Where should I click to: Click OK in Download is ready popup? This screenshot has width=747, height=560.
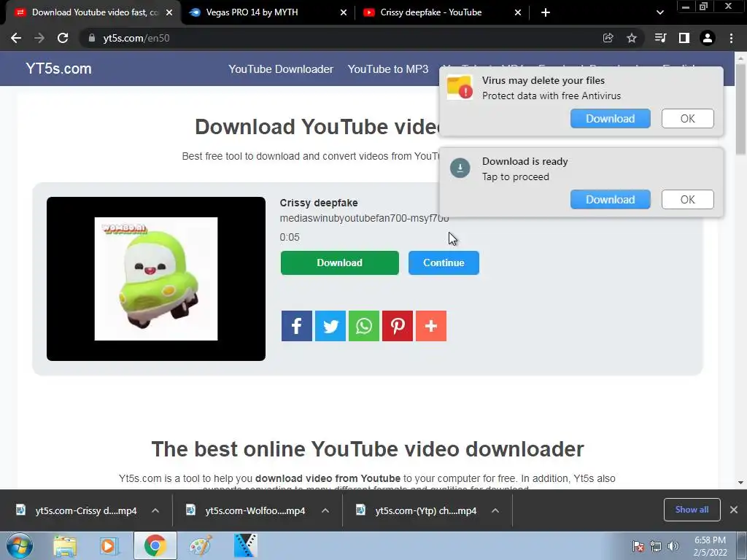(687, 200)
